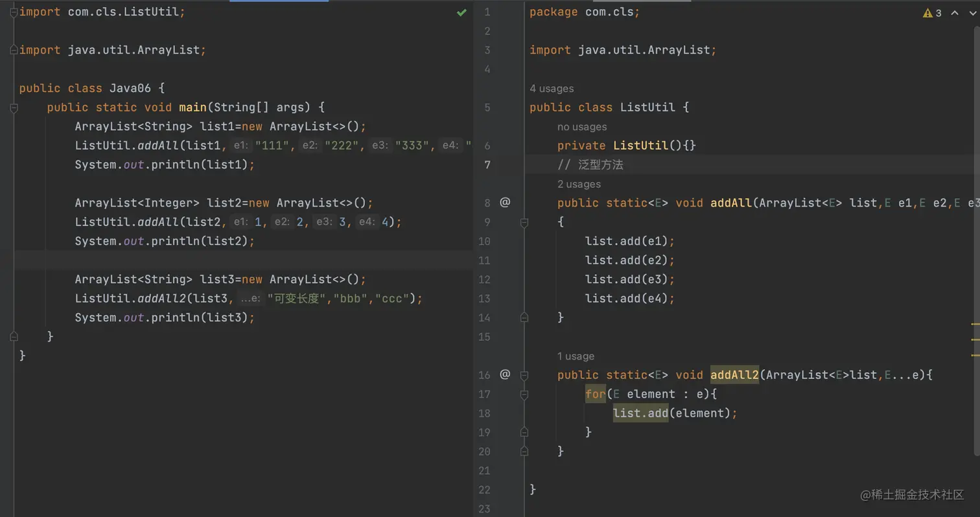
Task: Click list.add(e3); on line 12
Action: click(630, 279)
